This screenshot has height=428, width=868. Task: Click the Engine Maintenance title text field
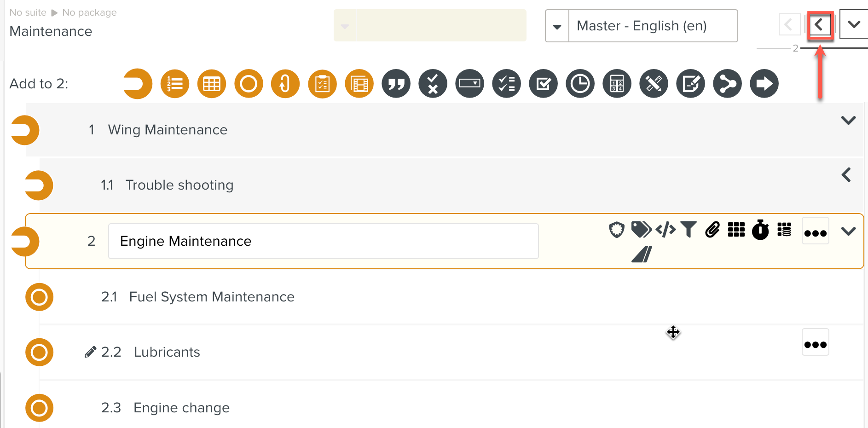pos(323,241)
